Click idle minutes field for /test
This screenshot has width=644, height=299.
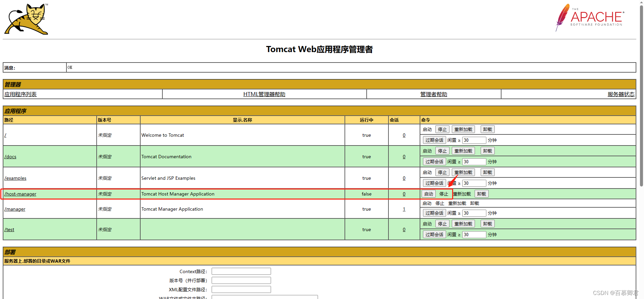click(474, 234)
